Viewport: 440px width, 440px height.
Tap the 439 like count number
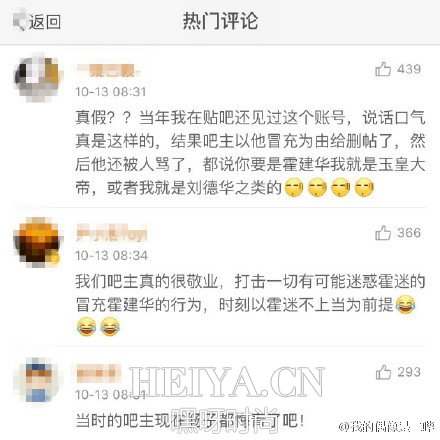pos(409,69)
